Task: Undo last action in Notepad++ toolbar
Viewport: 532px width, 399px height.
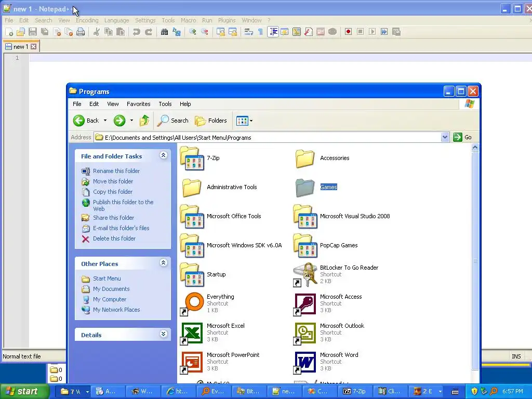Action: pos(137,32)
